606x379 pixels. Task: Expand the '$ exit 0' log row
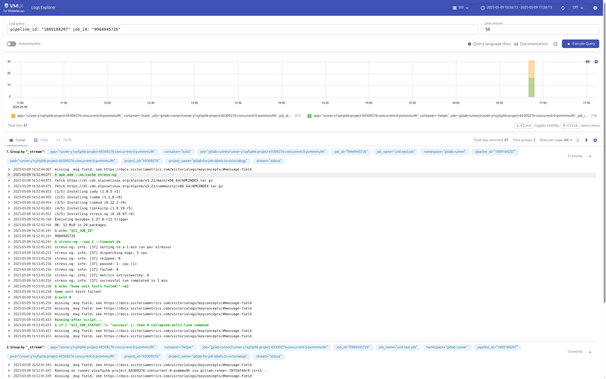click(302, 297)
